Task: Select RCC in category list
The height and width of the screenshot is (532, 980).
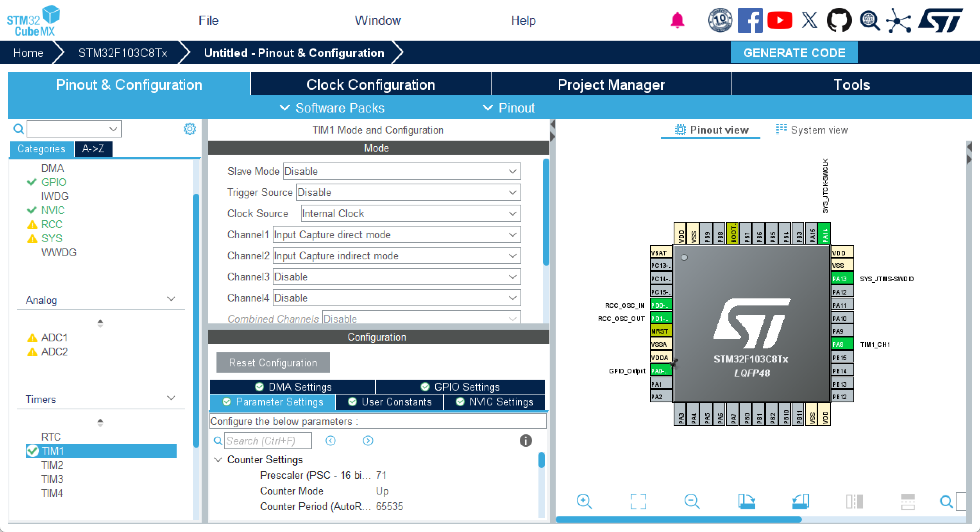Action: (52, 224)
